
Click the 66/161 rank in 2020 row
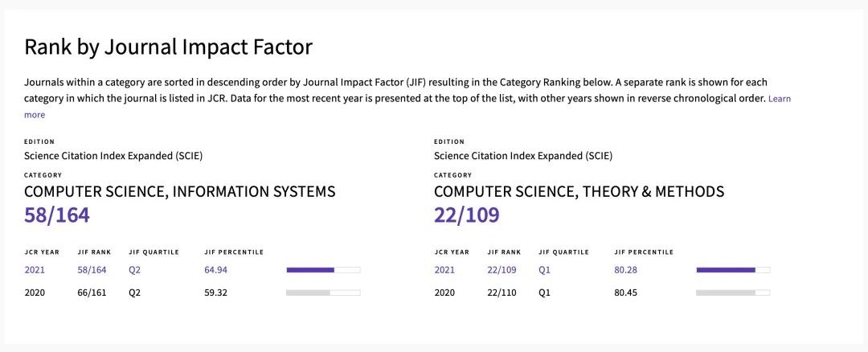click(x=92, y=293)
